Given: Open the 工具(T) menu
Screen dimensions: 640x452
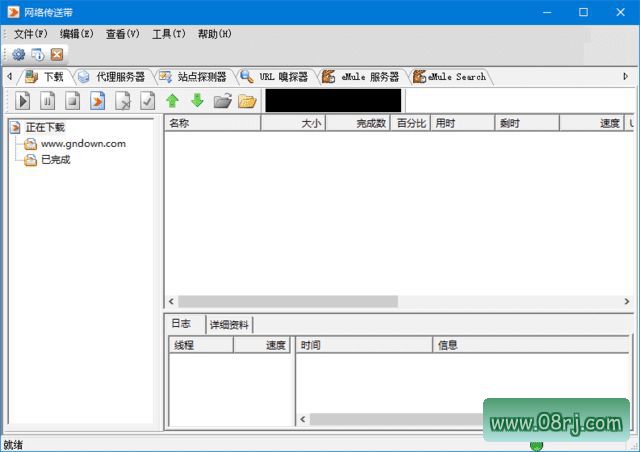Looking at the screenshot, I should click(169, 34).
